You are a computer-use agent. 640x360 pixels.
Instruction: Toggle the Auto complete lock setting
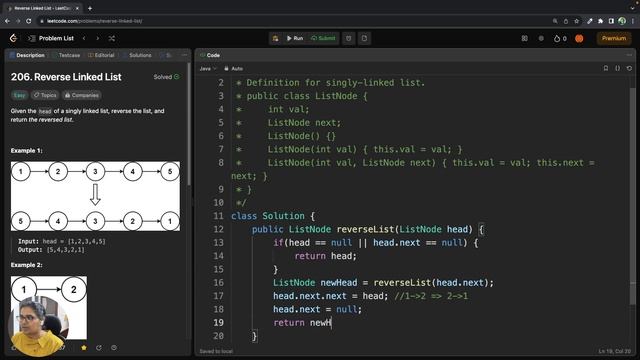pyautogui.click(x=233, y=69)
